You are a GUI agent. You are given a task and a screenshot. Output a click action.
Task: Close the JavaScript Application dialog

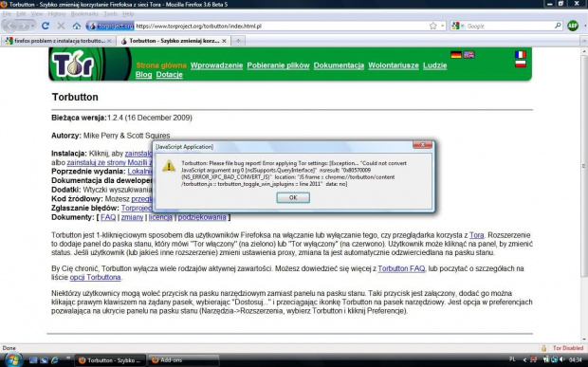(x=422, y=145)
